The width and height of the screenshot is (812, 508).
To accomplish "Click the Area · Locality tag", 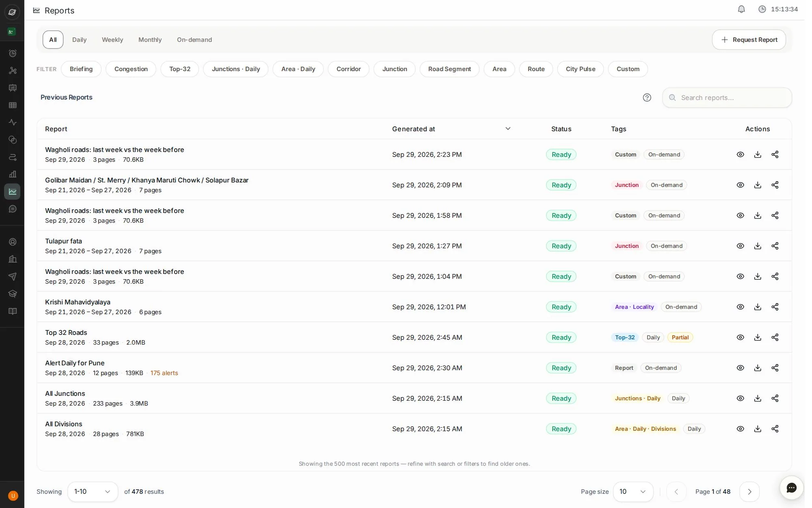I will [x=635, y=307].
